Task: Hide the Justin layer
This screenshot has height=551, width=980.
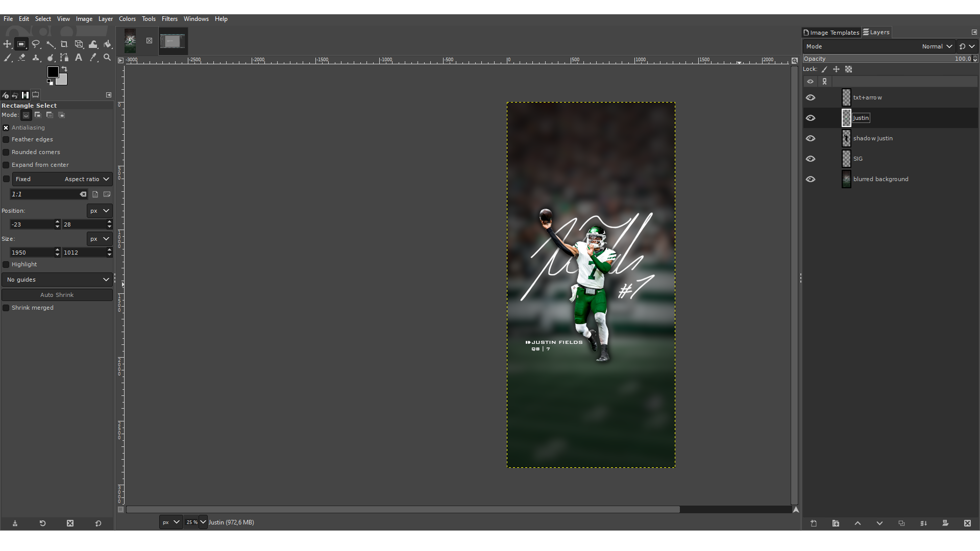Action: (811, 118)
